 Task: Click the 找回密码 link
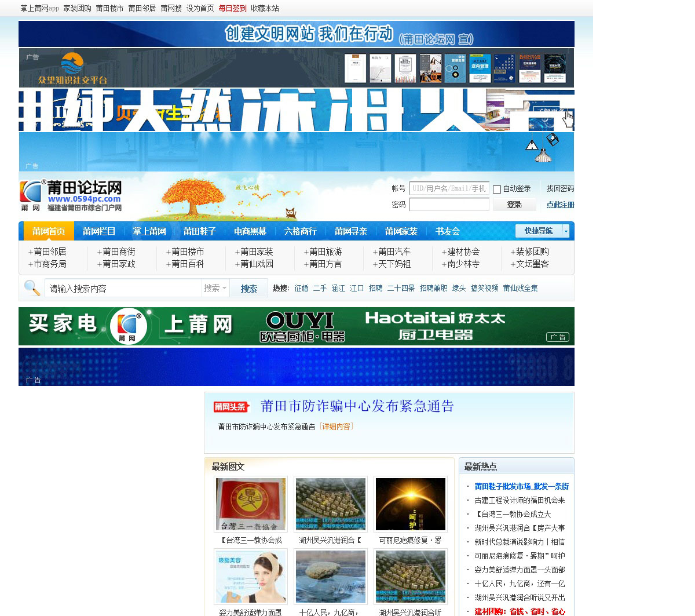[x=561, y=188]
